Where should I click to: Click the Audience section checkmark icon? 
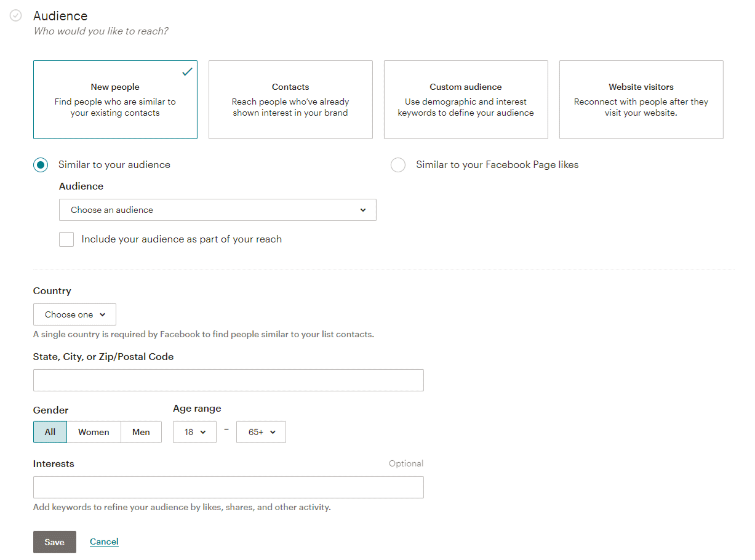[x=16, y=16]
